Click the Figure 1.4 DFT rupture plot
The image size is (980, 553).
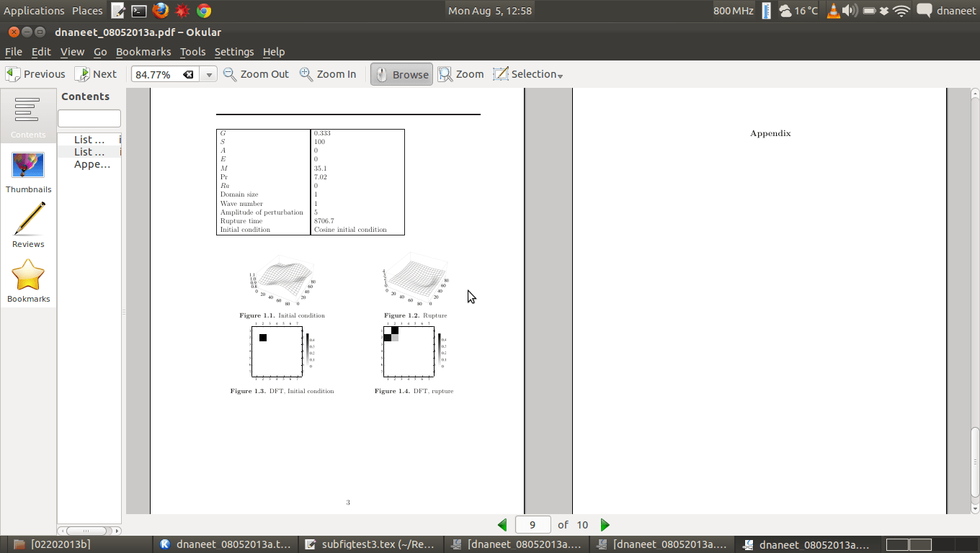[x=414, y=352]
